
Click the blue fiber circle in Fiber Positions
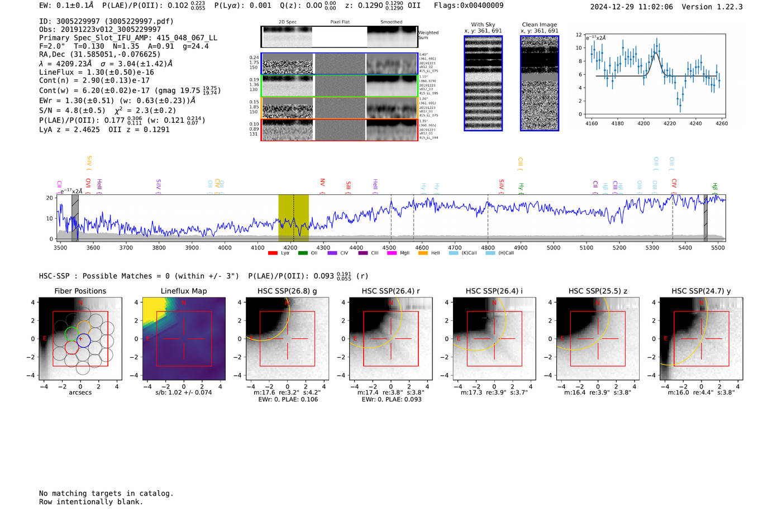point(83,340)
